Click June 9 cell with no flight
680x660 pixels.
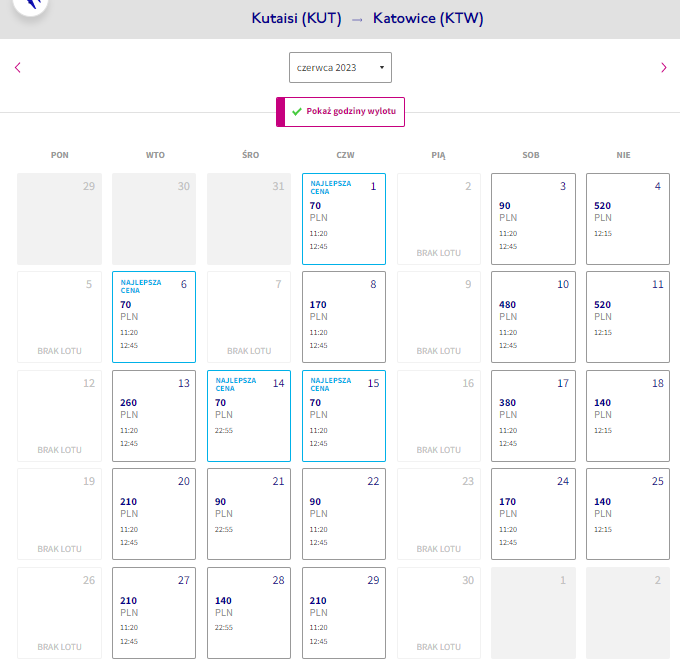[439, 317]
